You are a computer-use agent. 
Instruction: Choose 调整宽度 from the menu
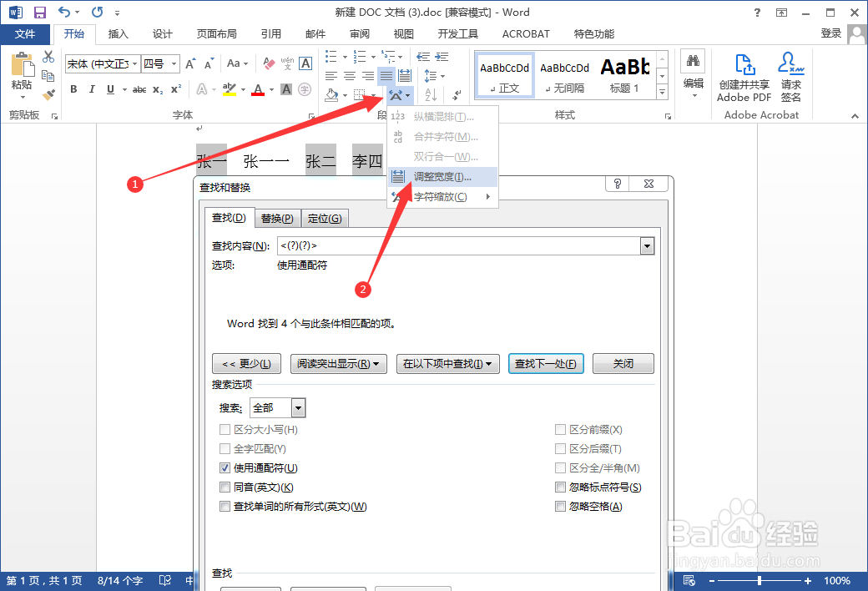click(x=442, y=176)
